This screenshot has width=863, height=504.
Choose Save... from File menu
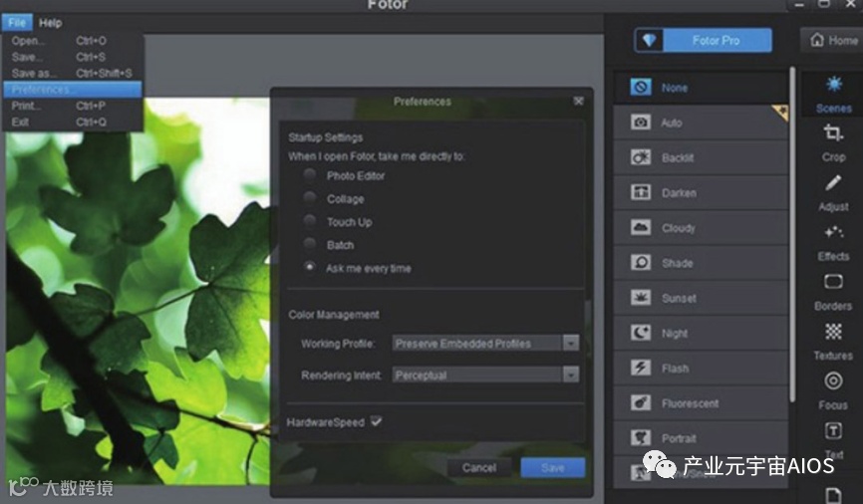72,57
